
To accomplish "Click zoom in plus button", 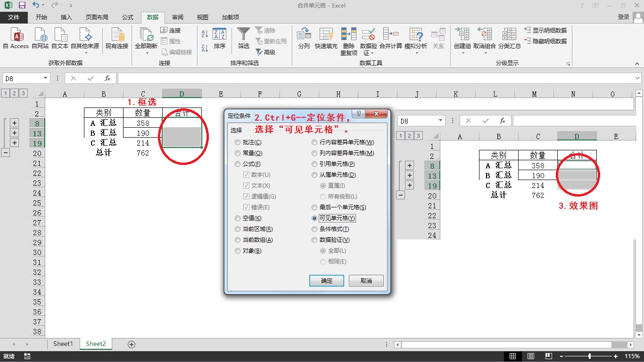I will pyautogui.click(x=616, y=356).
